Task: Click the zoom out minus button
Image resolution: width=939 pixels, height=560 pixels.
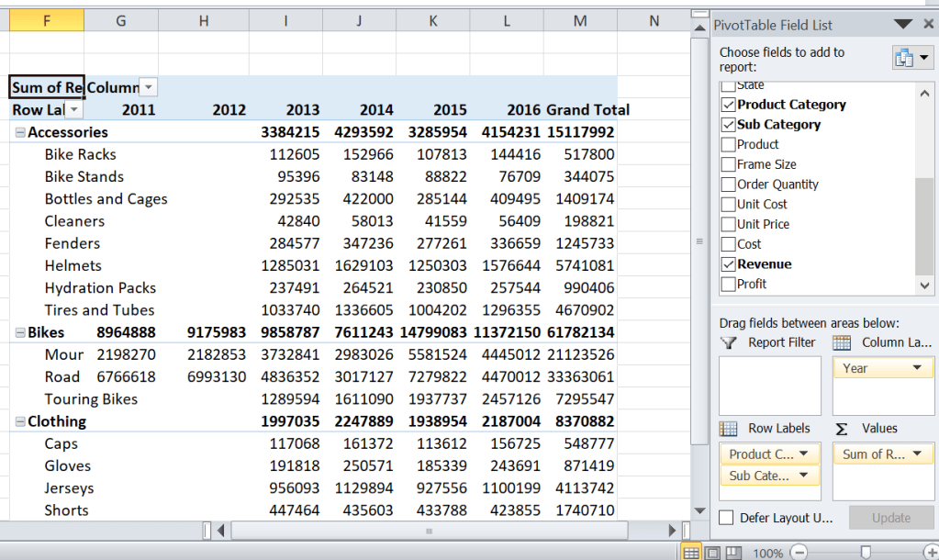Action: 799,553
